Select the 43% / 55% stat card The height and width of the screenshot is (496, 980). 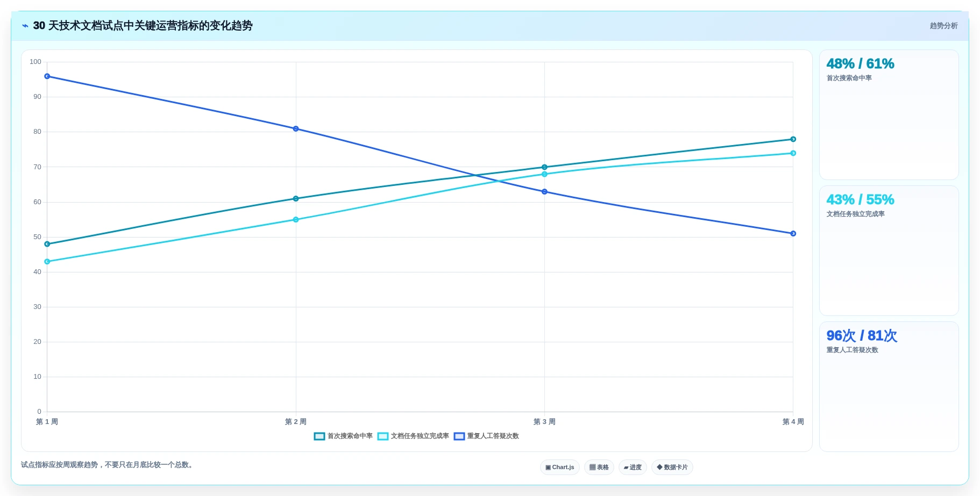889,251
